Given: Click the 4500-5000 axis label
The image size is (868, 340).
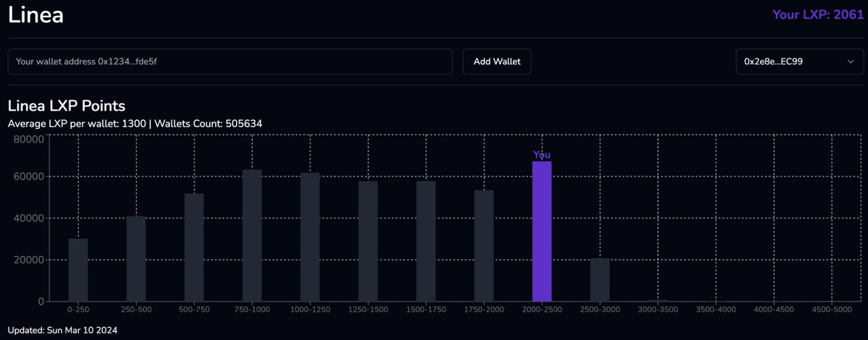Looking at the screenshot, I should pyautogui.click(x=831, y=310).
